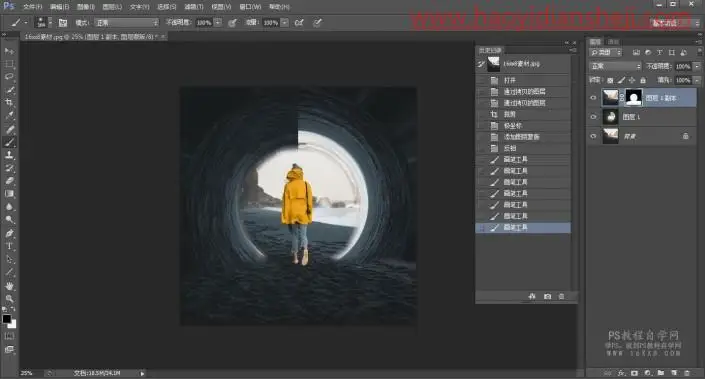Viewport: 705px width, 379px height.
Task: Create new adjustment layer icon
Action: click(647, 373)
